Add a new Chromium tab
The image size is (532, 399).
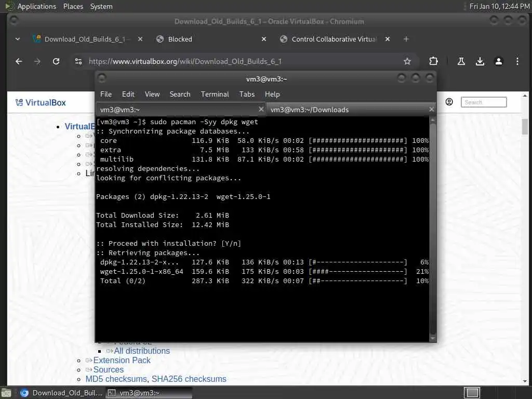[x=406, y=39]
